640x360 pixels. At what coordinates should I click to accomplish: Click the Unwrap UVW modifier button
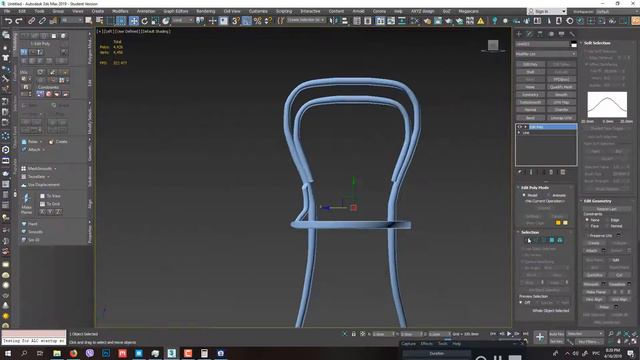(x=561, y=118)
